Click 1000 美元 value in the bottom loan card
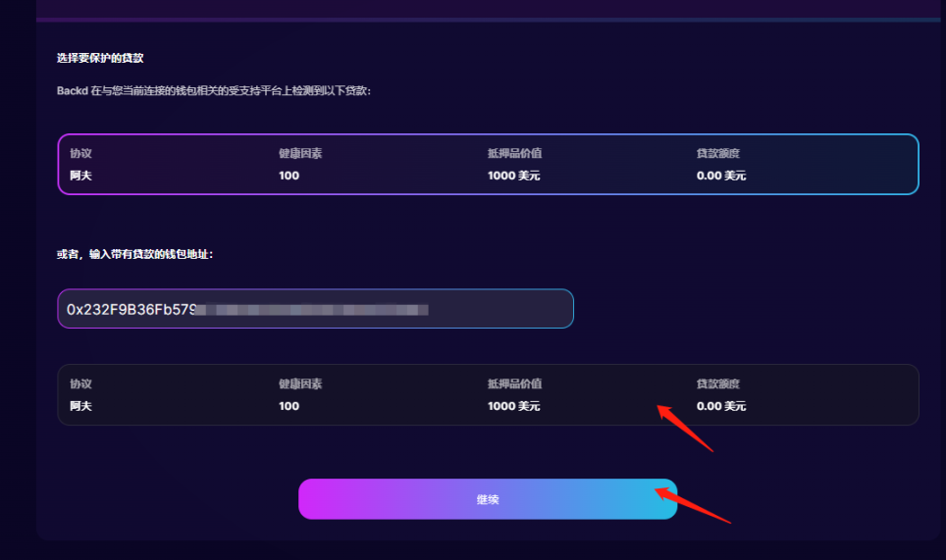The image size is (946, 560). point(513,406)
